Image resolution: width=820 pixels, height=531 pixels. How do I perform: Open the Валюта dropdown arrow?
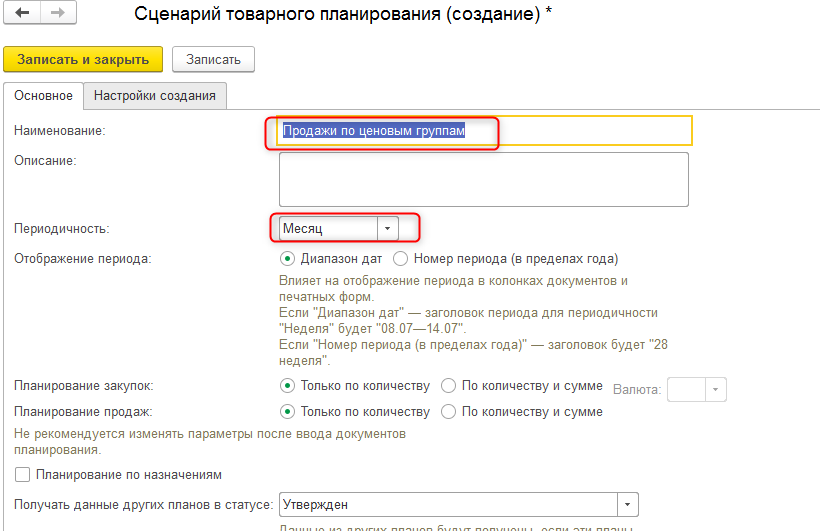pos(716,389)
